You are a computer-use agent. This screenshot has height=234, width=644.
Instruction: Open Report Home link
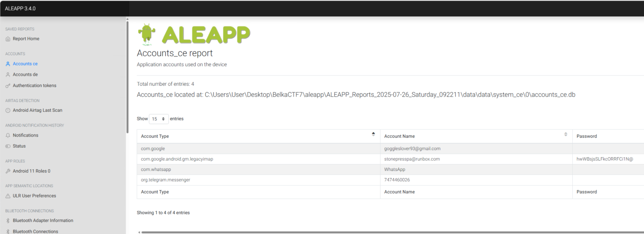click(x=26, y=39)
